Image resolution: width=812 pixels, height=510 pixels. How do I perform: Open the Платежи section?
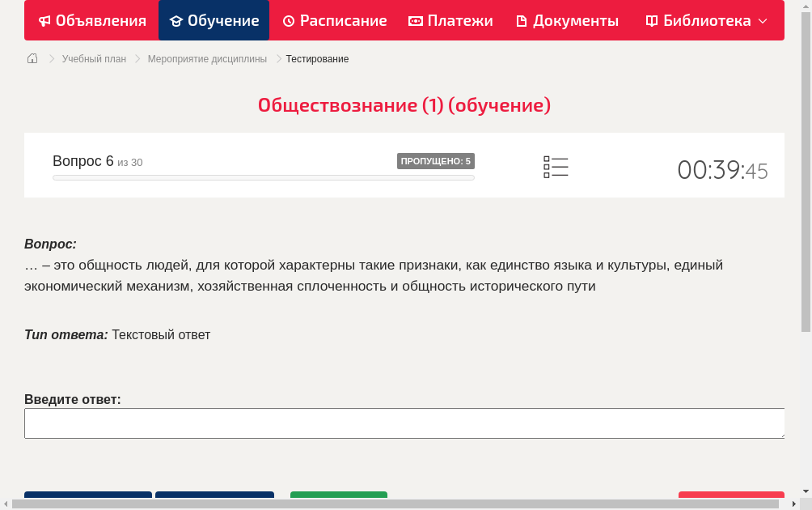[450, 20]
